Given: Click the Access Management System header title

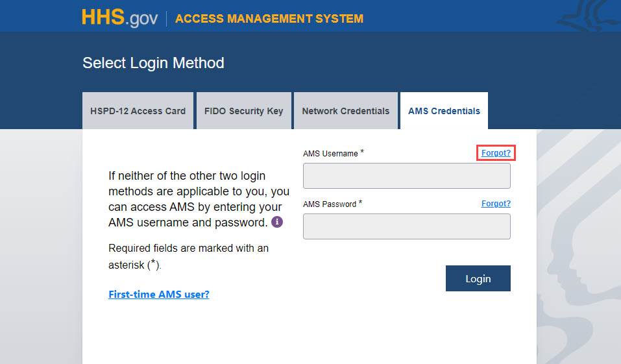Looking at the screenshot, I should pos(269,18).
